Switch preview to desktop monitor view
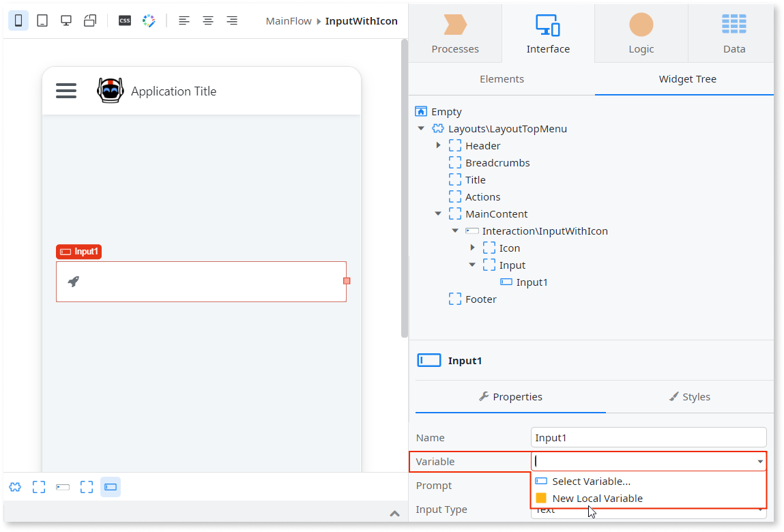 click(x=65, y=20)
